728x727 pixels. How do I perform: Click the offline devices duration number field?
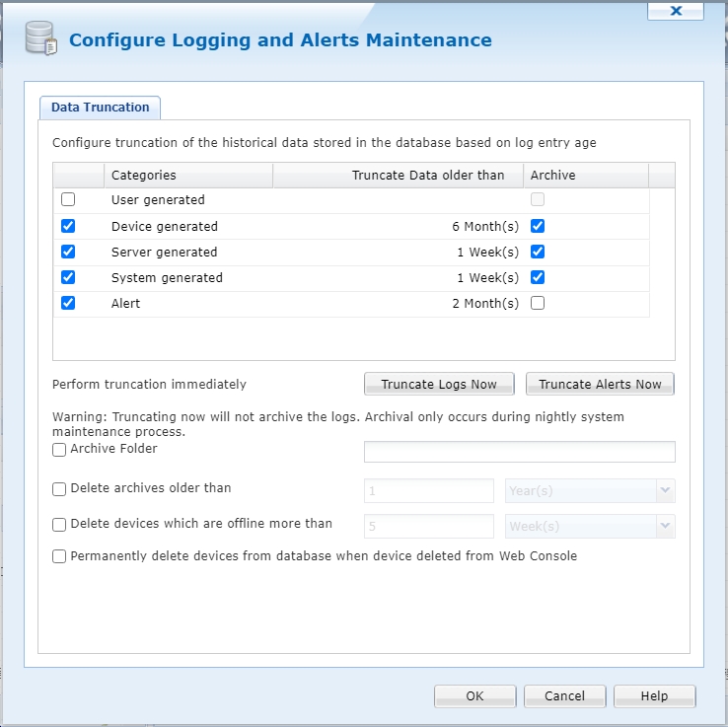pyautogui.click(x=428, y=527)
